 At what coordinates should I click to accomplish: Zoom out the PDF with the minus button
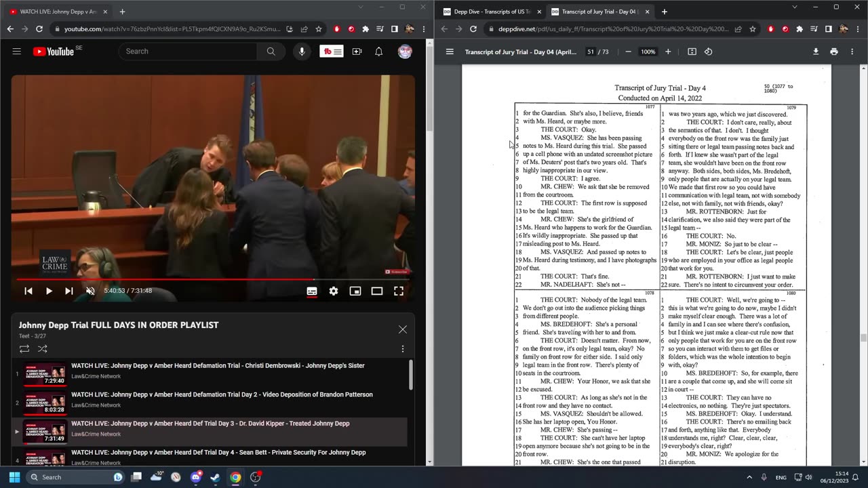tap(628, 52)
